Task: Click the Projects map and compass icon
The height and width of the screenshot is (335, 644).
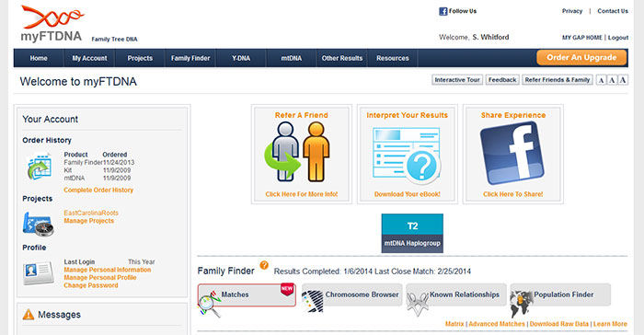Action: 39,224
